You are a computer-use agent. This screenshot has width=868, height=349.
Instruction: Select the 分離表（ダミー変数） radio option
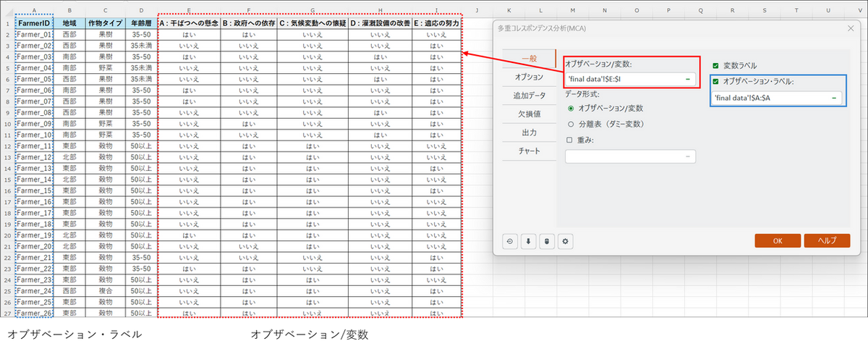(x=571, y=124)
